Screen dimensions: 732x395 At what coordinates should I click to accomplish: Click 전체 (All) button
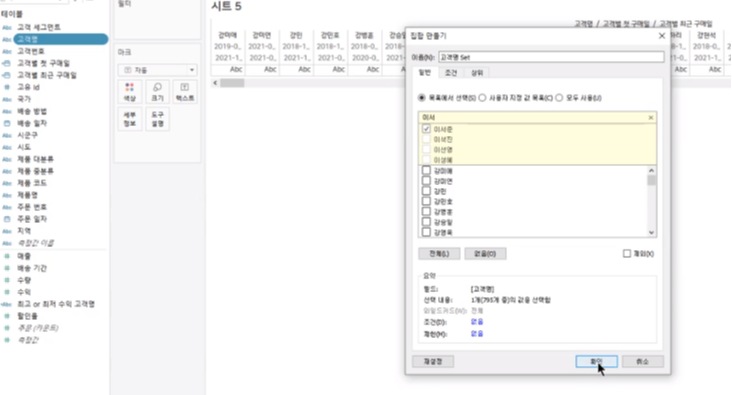pos(439,254)
